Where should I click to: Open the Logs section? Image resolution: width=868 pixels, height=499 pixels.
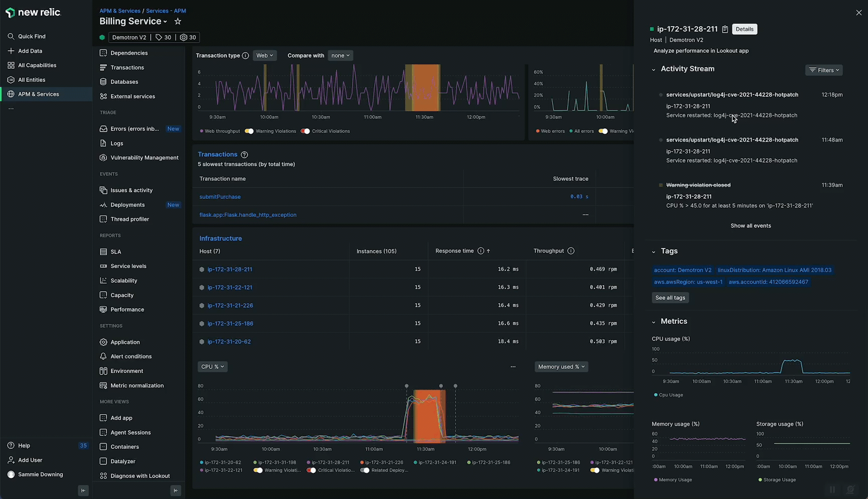(x=117, y=143)
